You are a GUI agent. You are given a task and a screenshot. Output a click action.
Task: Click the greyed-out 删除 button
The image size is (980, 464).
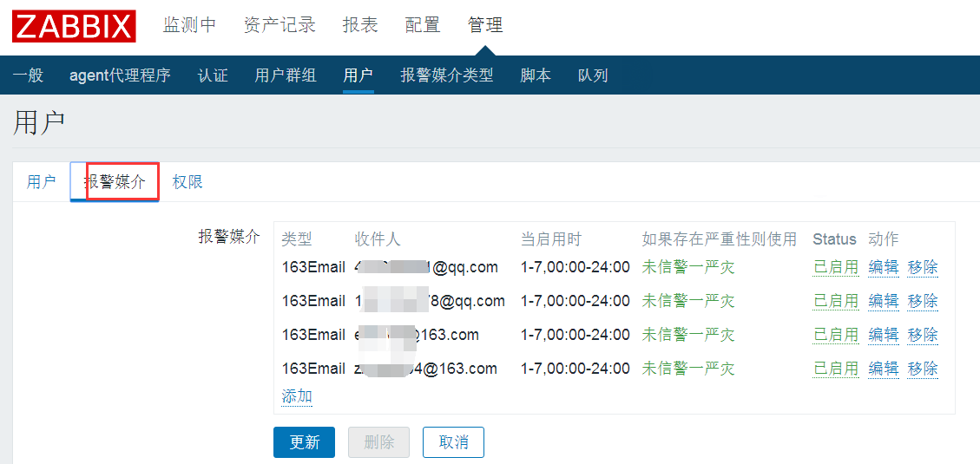[378, 443]
